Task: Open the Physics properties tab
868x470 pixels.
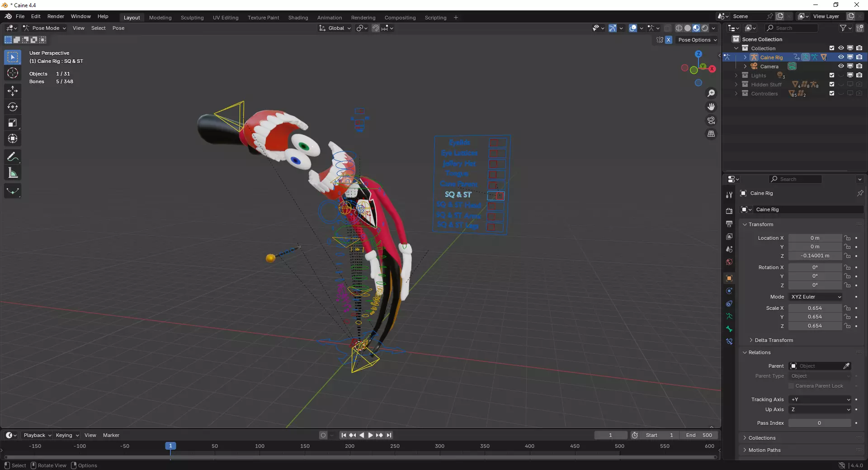Action: point(729,291)
